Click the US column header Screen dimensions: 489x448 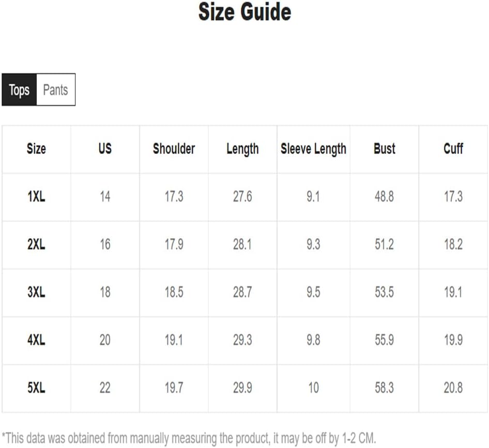[105, 149]
